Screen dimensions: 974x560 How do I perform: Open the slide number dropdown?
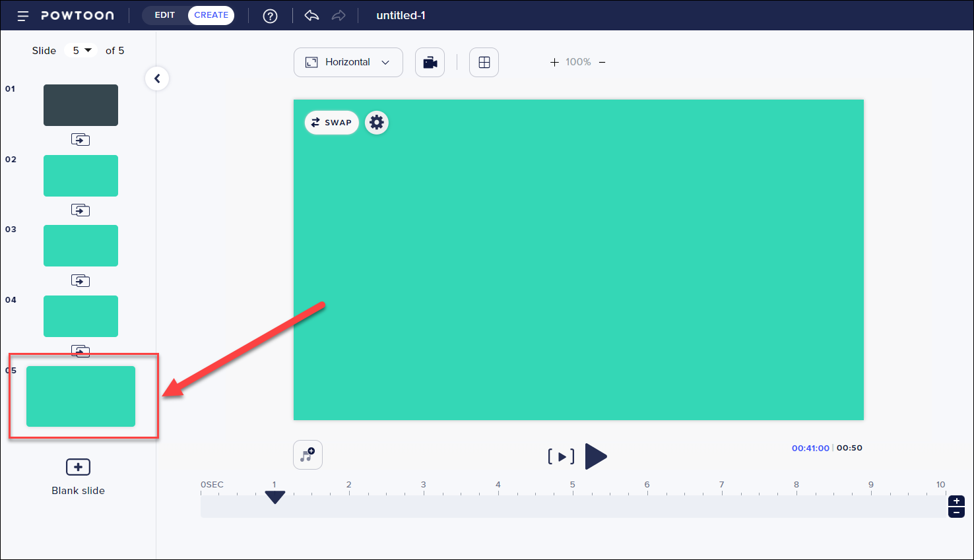point(81,51)
